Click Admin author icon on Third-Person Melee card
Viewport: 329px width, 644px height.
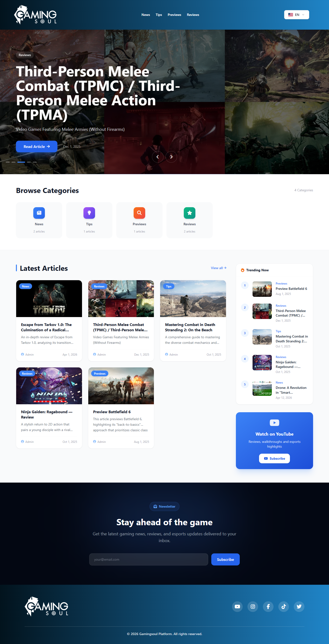pos(95,354)
